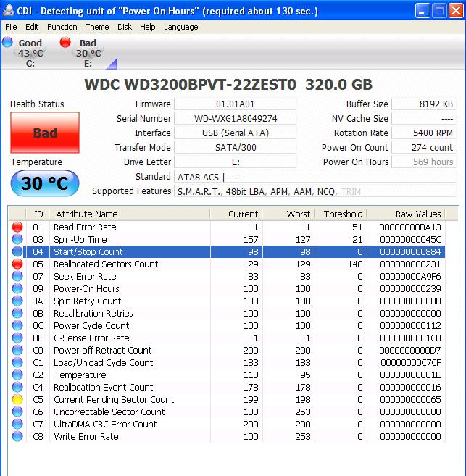The height and width of the screenshot is (476, 466).
Task: Click the Supported Features field
Action: (315, 191)
